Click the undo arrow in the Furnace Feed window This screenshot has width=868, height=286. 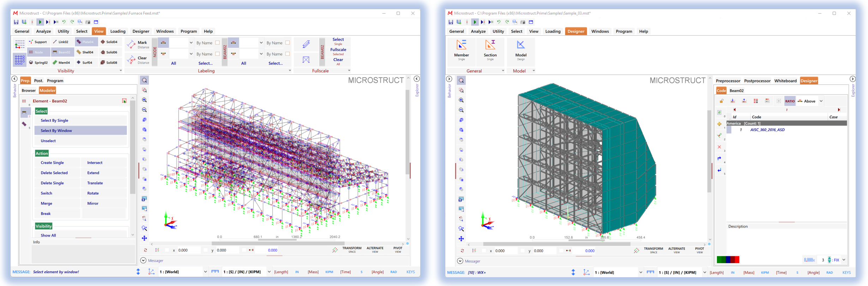click(64, 22)
